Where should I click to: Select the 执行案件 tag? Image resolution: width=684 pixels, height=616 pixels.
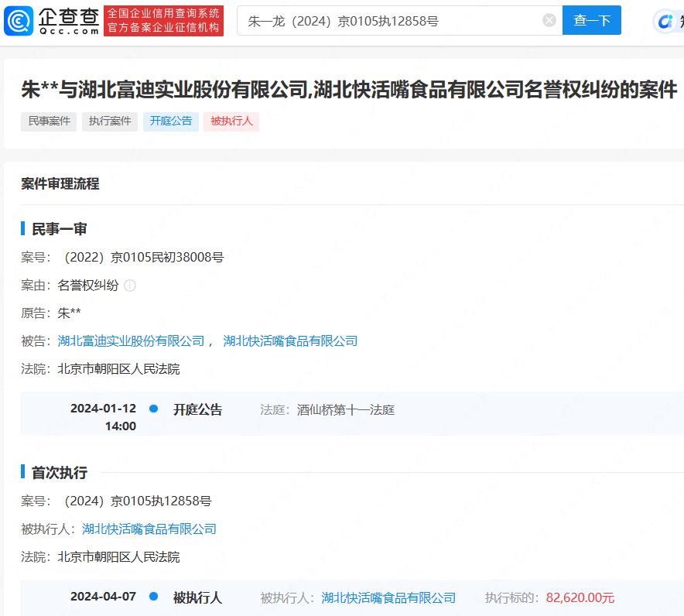coord(110,121)
